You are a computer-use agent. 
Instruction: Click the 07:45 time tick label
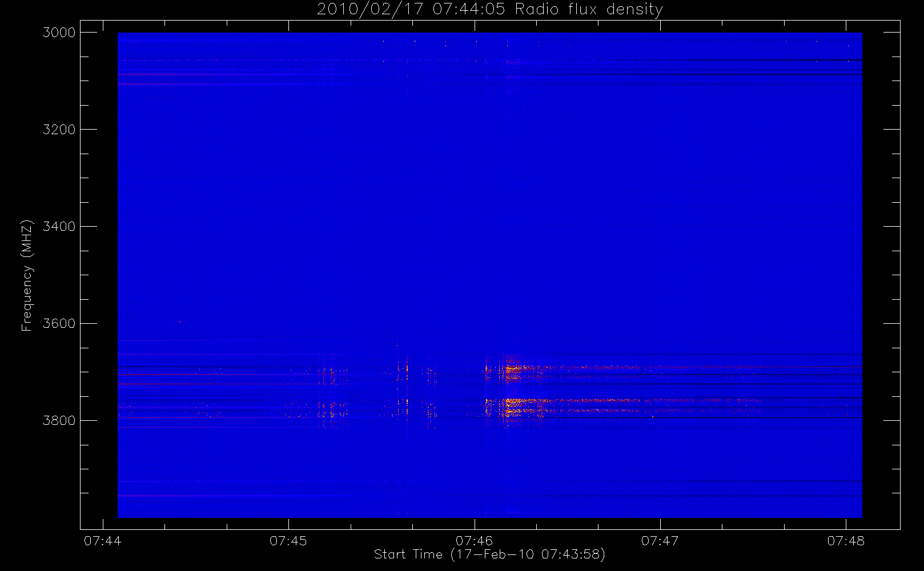pyautogui.click(x=288, y=541)
